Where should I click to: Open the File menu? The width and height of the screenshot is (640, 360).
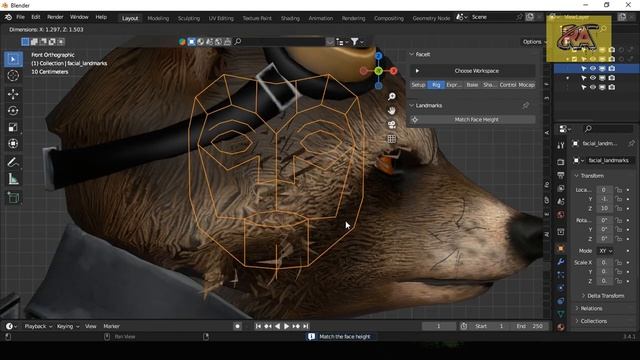(x=20, y=17)
